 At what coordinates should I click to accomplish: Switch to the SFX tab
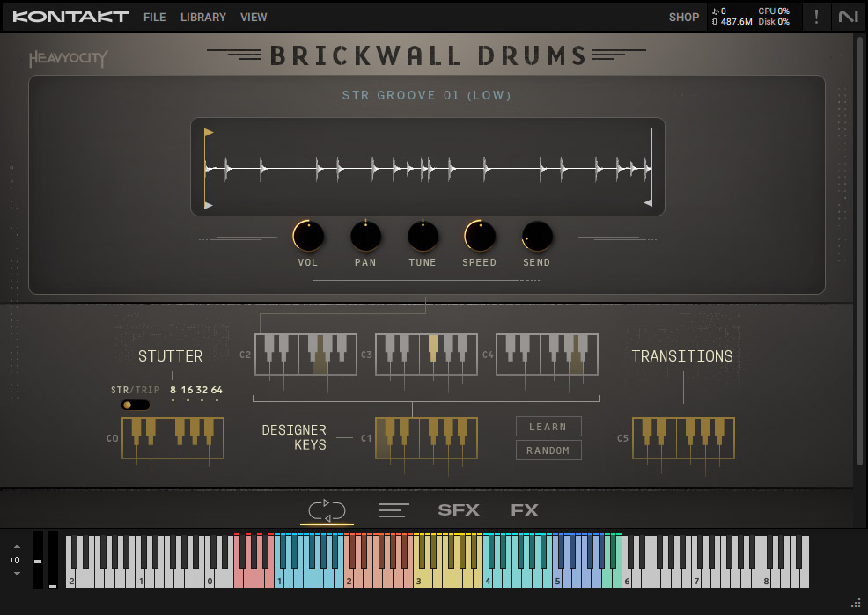pyautogui.click(x=459, y=510)
